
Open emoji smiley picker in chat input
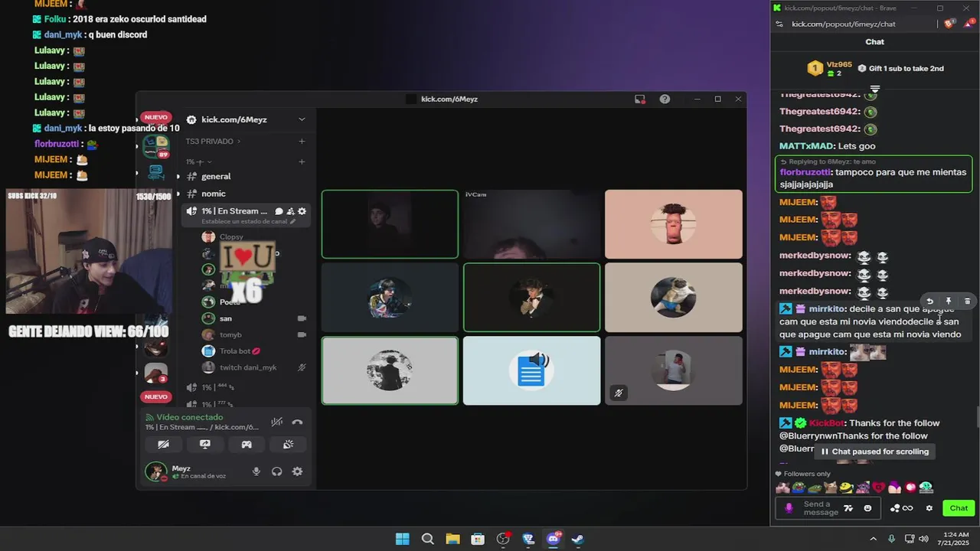click(867, 508)
